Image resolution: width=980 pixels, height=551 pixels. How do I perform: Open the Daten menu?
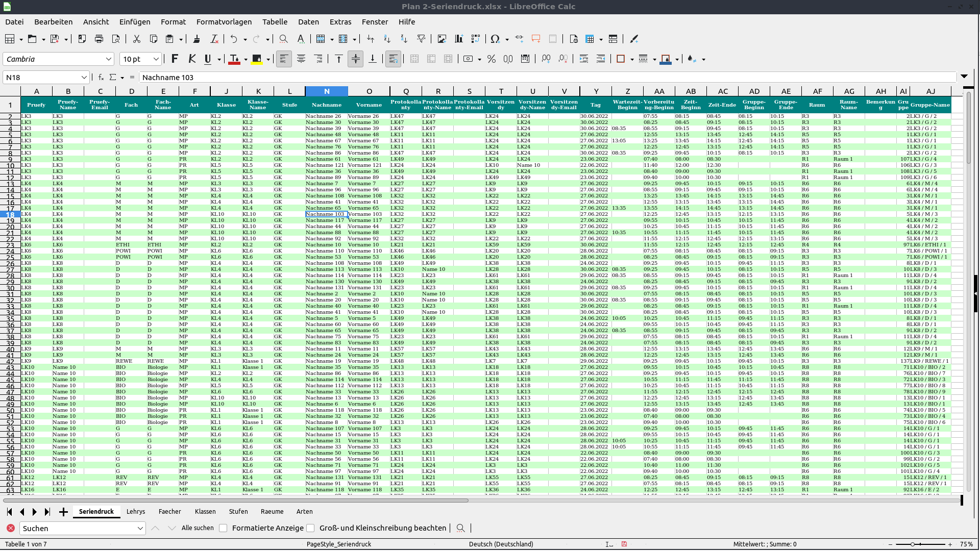[x=308, y=22]
